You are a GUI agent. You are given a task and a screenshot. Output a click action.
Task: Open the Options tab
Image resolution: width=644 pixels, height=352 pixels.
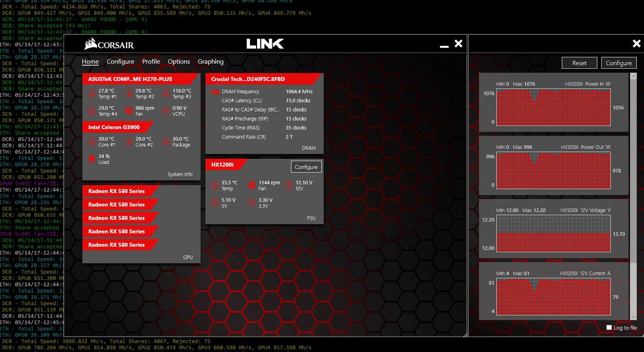coord(179,62)
